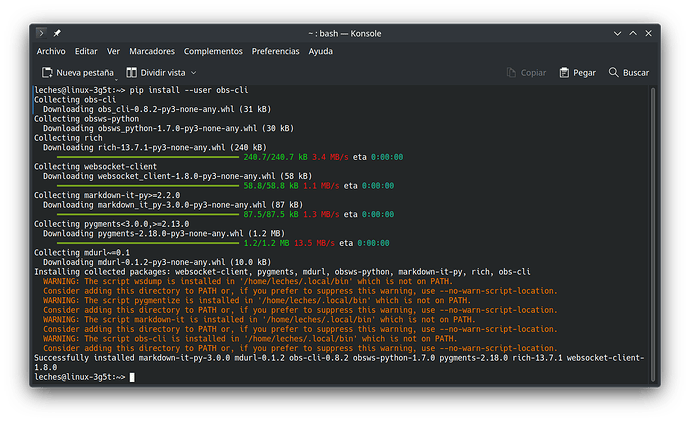Viewport: 690px width, 422px height.
Task: Click the warning about script wsdump
Action: click(248, 281)
